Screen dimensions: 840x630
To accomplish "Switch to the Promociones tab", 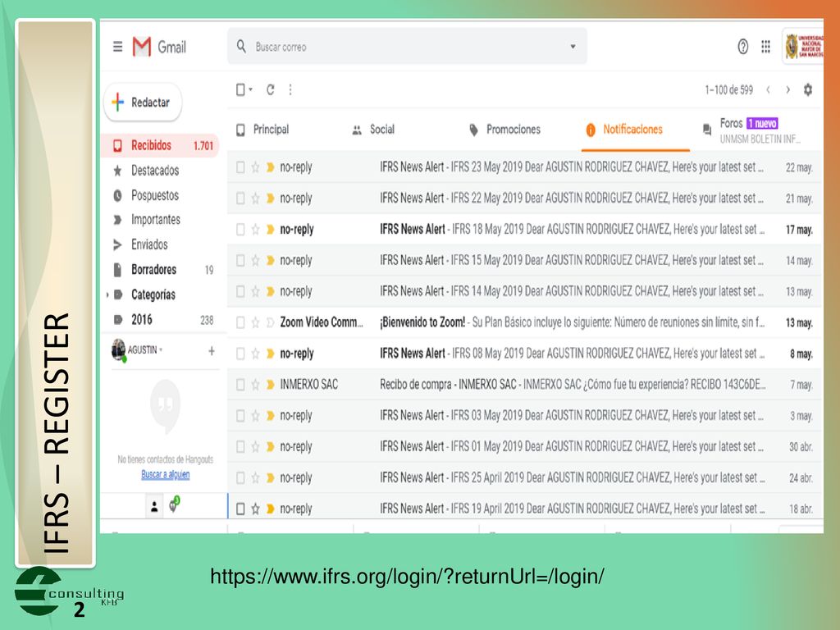I will click(504, 130).
